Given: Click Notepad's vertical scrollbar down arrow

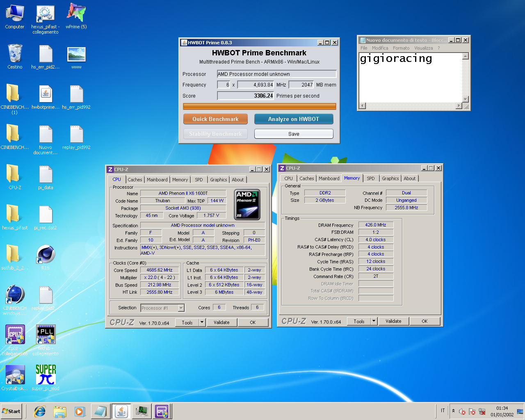Looking at the screenshot, I should (466, 99).
